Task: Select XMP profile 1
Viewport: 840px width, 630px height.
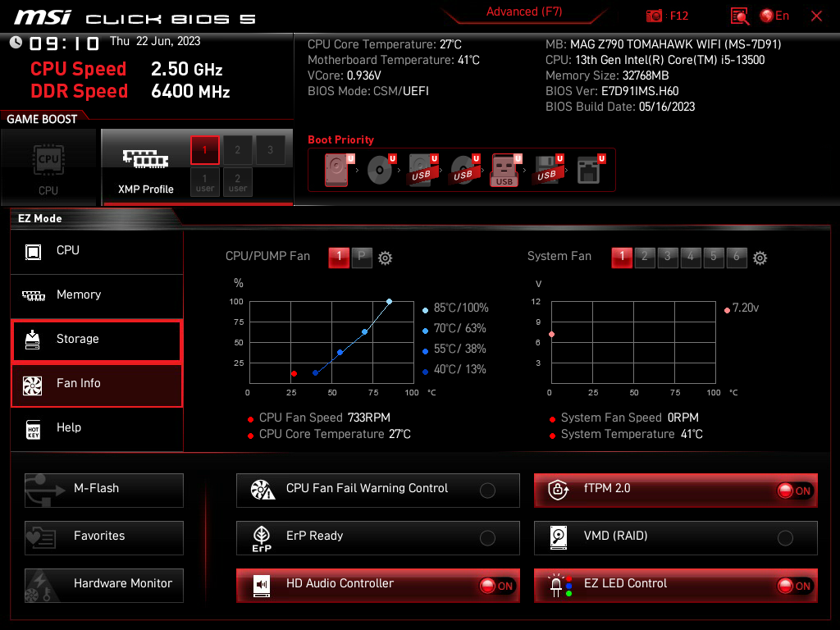Action: pos(204,150)
